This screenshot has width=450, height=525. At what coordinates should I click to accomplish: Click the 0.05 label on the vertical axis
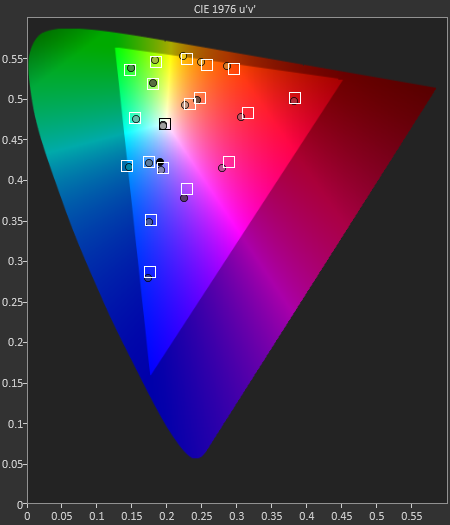12,464
